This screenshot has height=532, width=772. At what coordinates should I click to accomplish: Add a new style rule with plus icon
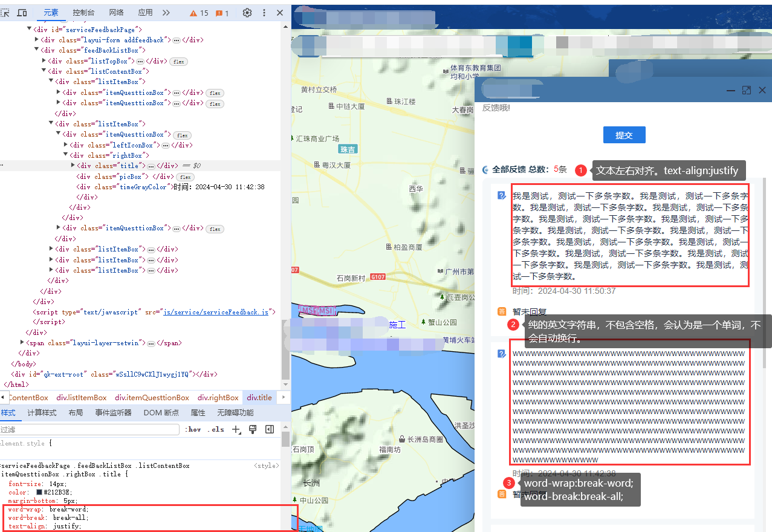[236, 429]
